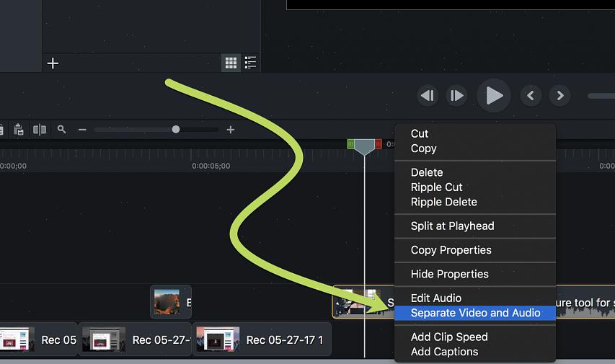
Task: Click the split clip icon
Action: point(40,130)
